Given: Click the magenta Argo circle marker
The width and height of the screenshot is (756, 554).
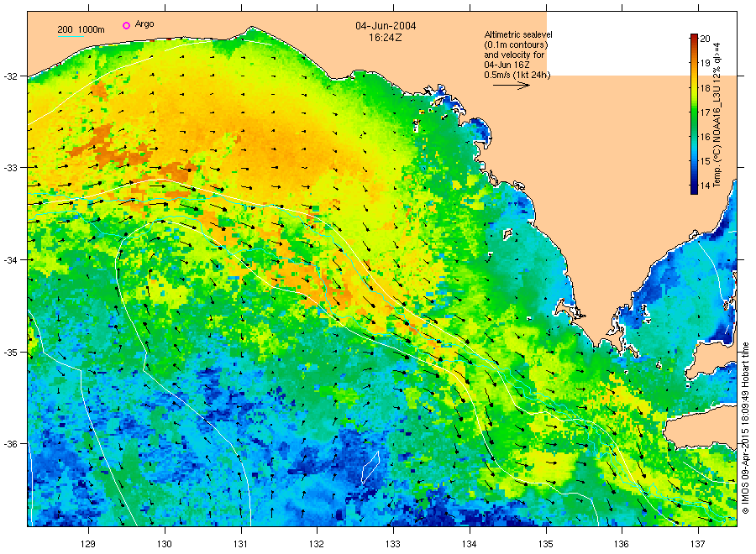Looking at the screenshot, I should [126, 25].
